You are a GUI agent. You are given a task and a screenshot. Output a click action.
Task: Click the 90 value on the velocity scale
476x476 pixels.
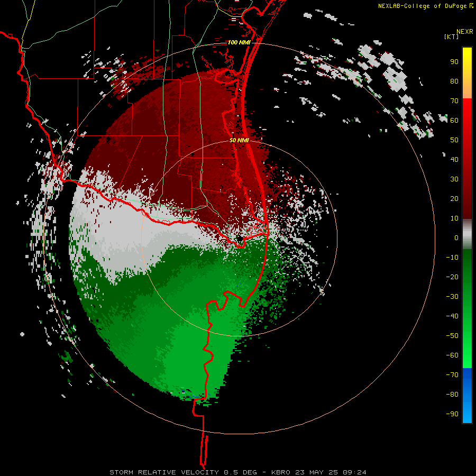tap(454, 62)
